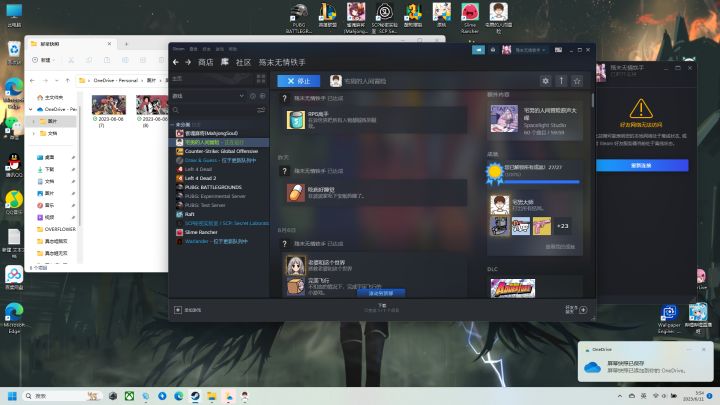This screenshot has width=720, height=405.
Task: Open the Steam menu in title bar
Action: pos(179,49)
